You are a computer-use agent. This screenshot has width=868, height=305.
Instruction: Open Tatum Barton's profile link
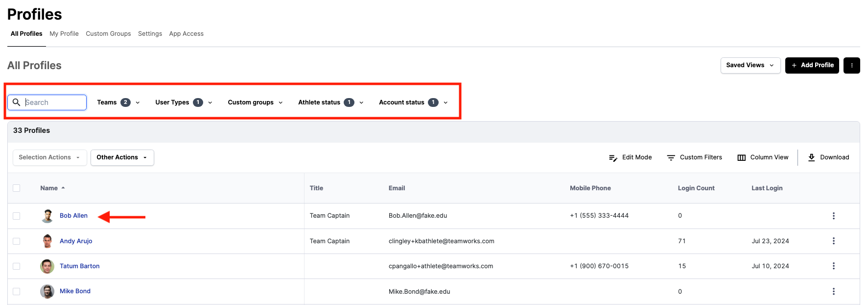point(79,266)
